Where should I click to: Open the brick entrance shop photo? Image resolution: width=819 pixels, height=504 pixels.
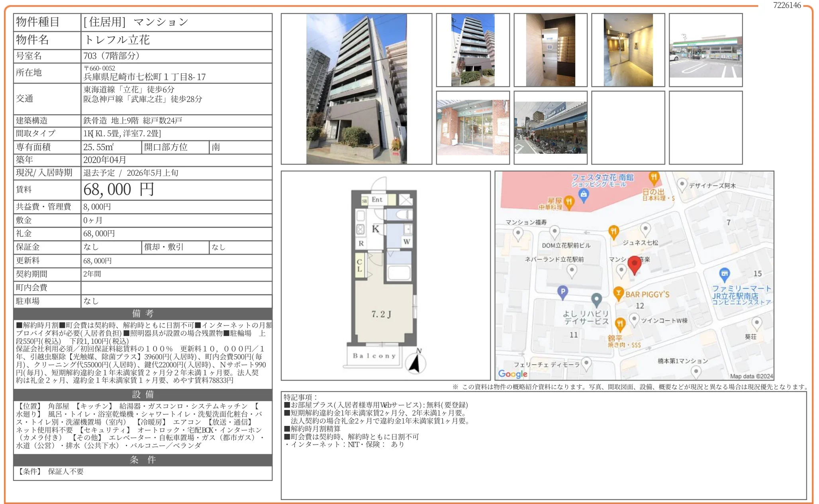click(472, 127)
